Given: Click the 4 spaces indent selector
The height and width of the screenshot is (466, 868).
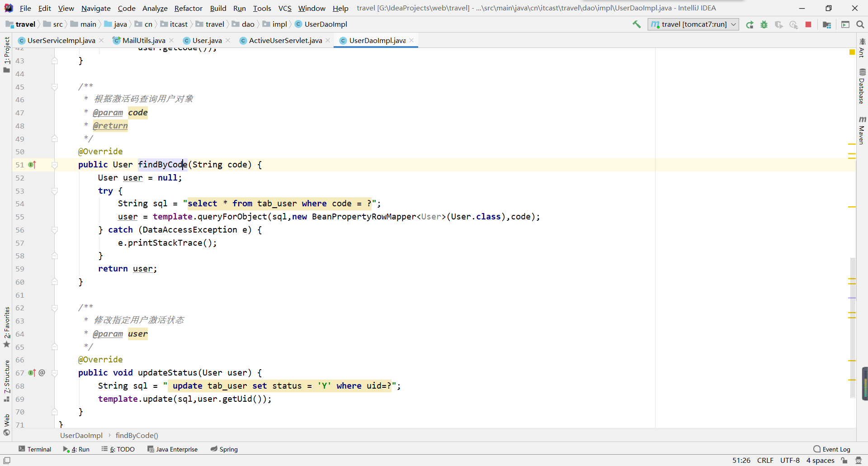Looking at the screenshot, I should tap(820, 460).
